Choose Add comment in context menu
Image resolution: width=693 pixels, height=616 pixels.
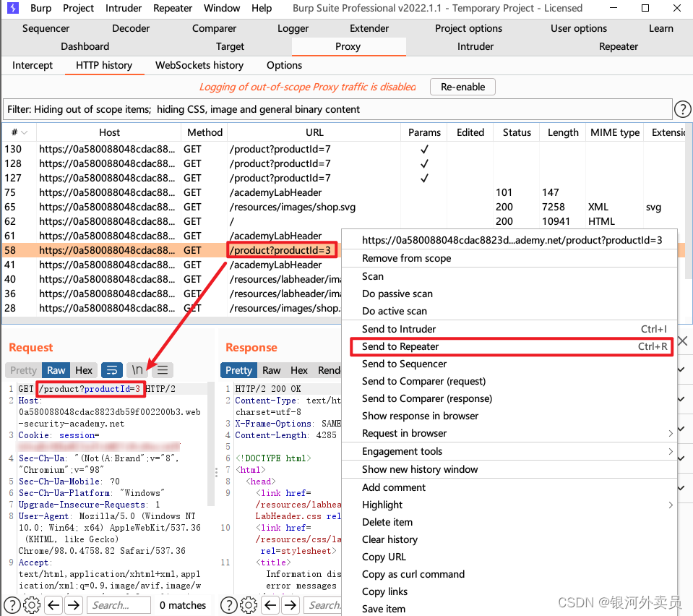tap(509, 487)
